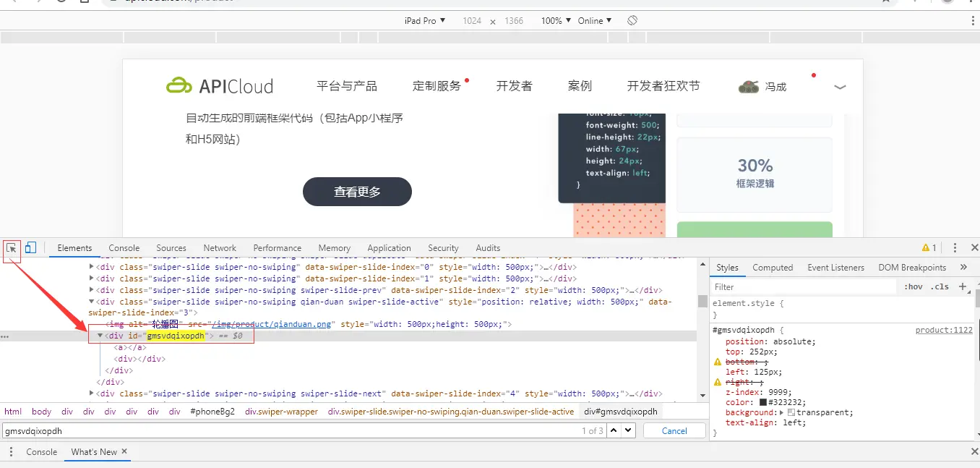Click the warning count indicator
The image size is (980, 468).
tap(929, 247)
